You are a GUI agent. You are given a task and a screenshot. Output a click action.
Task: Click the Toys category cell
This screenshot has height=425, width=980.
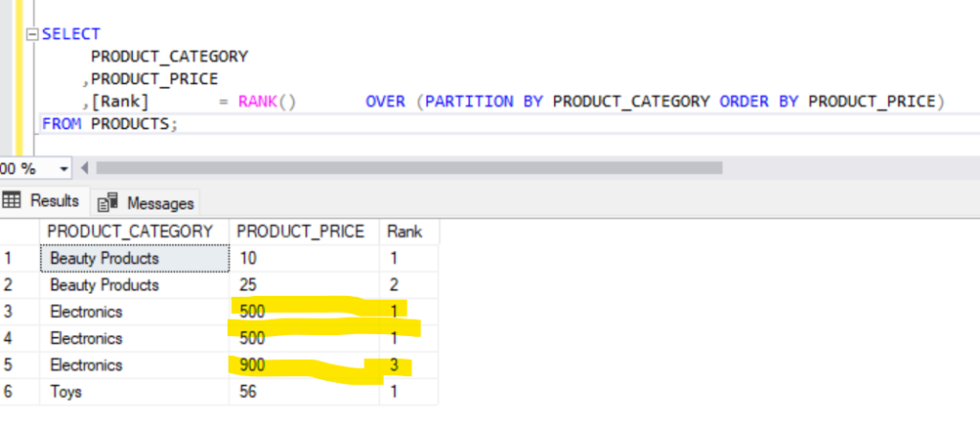134,392
